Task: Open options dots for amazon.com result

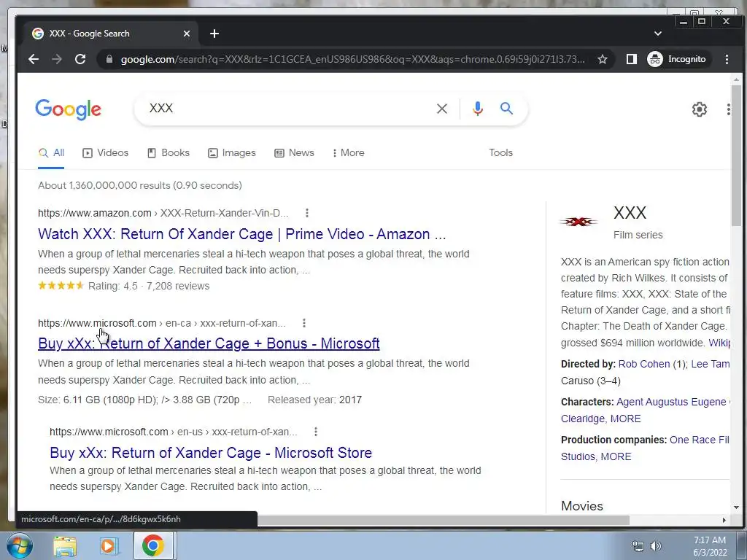Action: pos(307,213)
